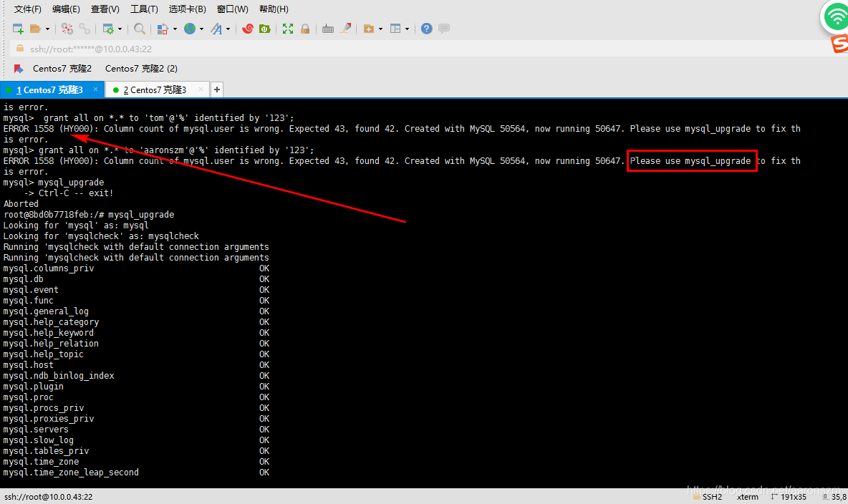This screenshot has width=848, height=504.
Task: Click the highlight marker pen icon
Action: click(346, 28)
